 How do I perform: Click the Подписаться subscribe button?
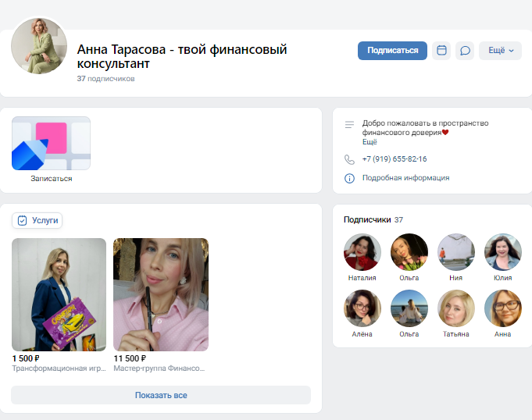[392, 51]
